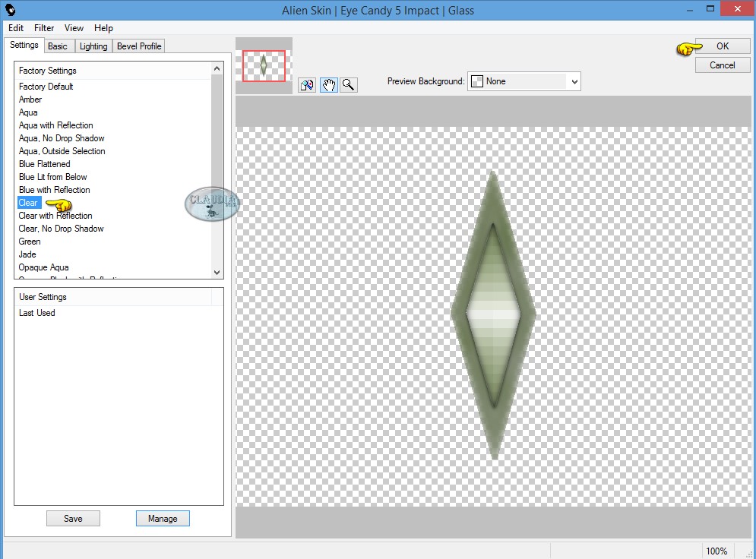The height and width of the screenshot is (559, 756).
Task: Confirm with the OK button
Action: pyautogui.click(x=723, y=46)
